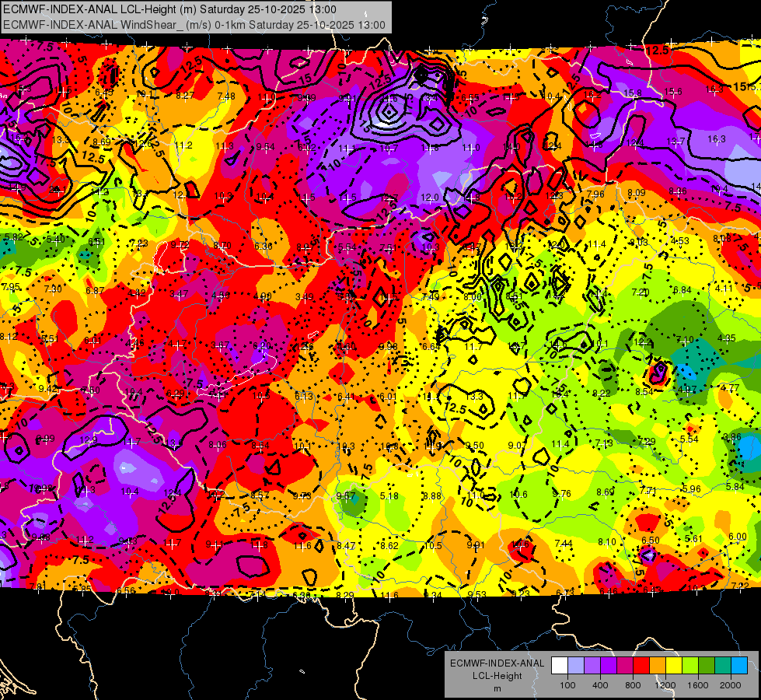Click the WindShear 0-1km header line
Image resolution: width=761 pixels, height=700 pixels.
point(194,25)
